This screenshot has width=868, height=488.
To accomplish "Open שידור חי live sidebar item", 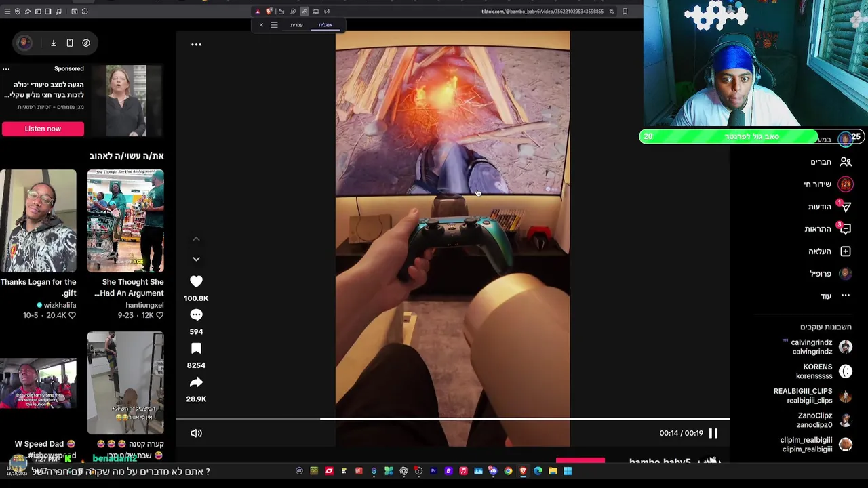I will (x=828, y=184).
